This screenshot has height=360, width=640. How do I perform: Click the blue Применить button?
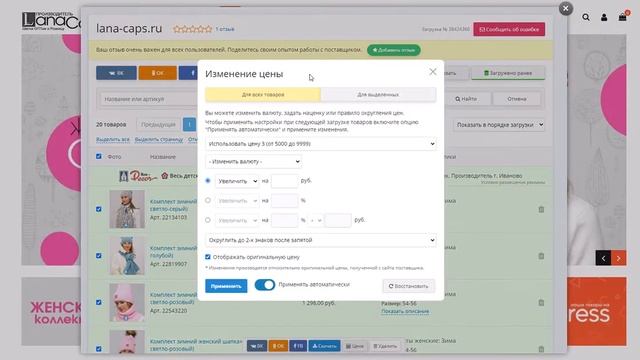(x=226, y=286)
